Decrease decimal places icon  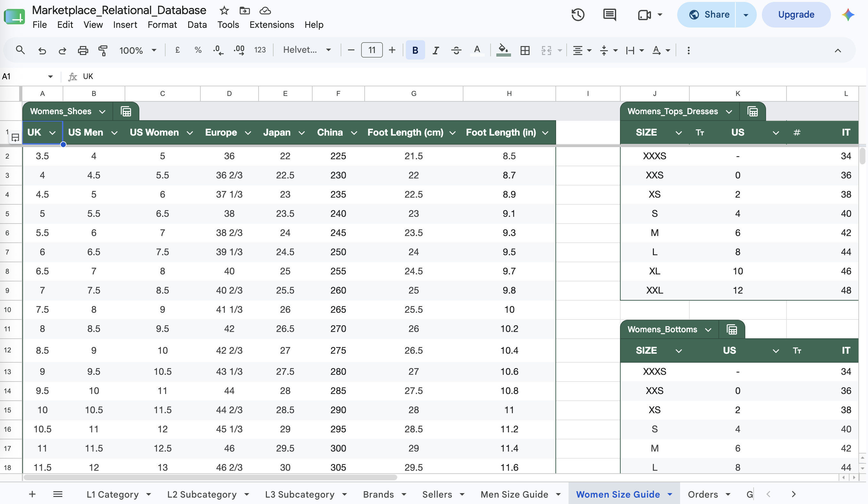218,50
